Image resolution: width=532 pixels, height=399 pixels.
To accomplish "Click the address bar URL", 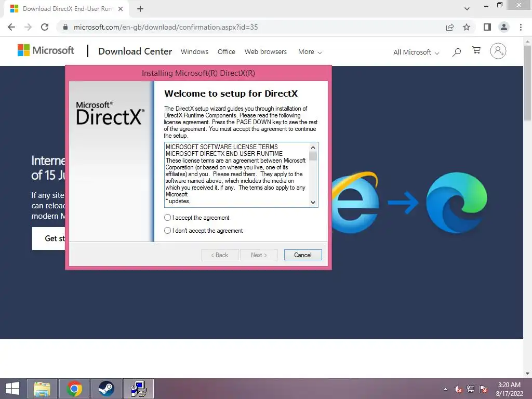I will 166,27.
